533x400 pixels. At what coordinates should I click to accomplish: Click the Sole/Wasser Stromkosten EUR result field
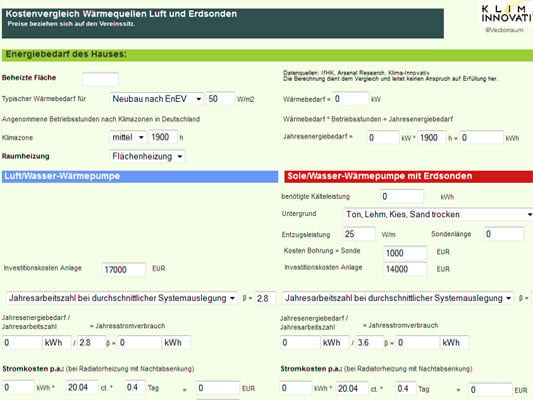490,389
